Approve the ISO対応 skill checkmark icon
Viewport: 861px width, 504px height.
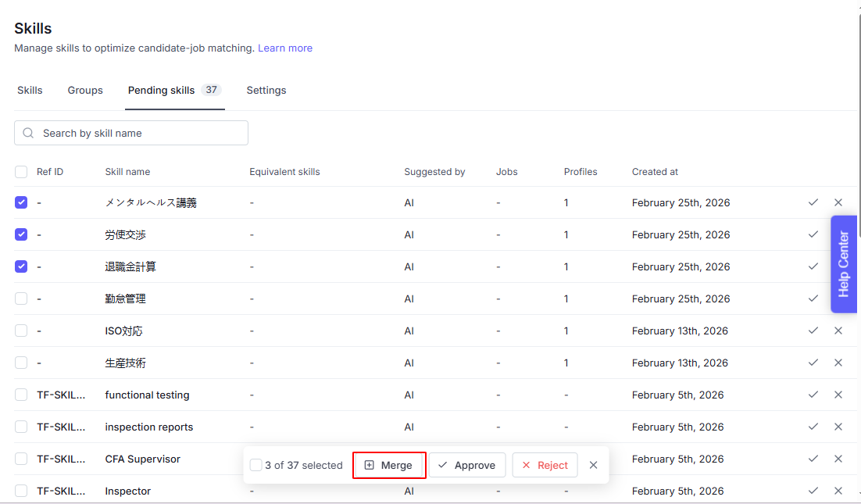tap(813, 331)
